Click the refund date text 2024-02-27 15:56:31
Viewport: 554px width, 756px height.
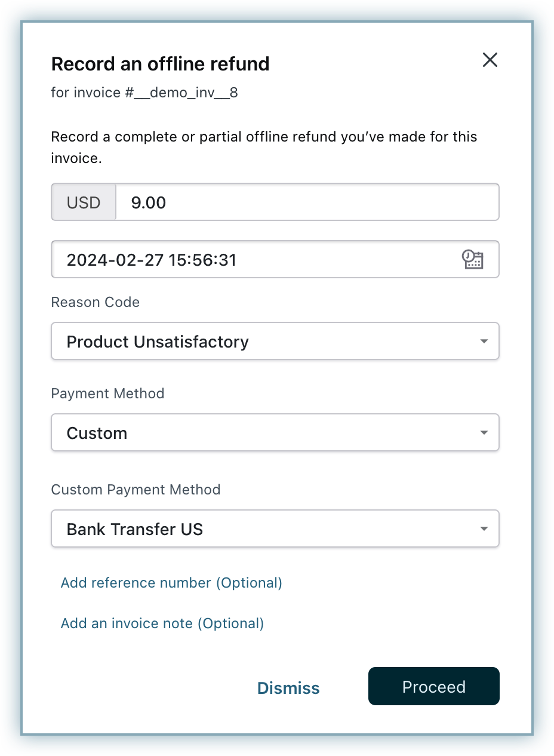(152, 260)
